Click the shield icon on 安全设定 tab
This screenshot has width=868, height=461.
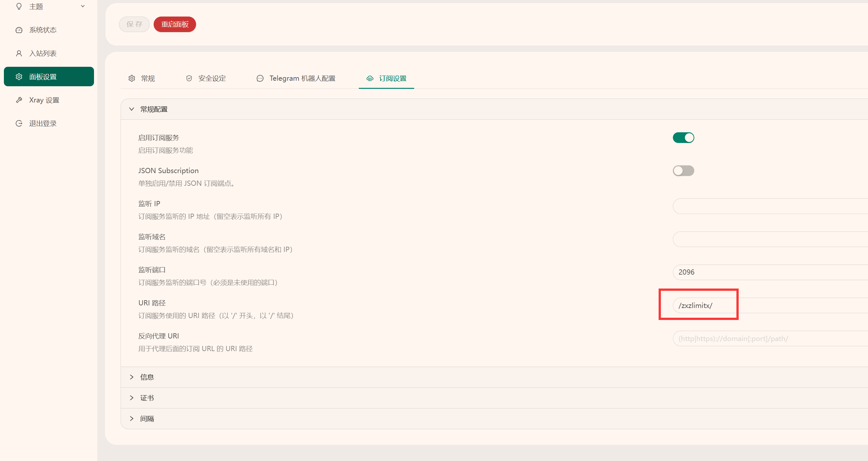coord(189,78)
